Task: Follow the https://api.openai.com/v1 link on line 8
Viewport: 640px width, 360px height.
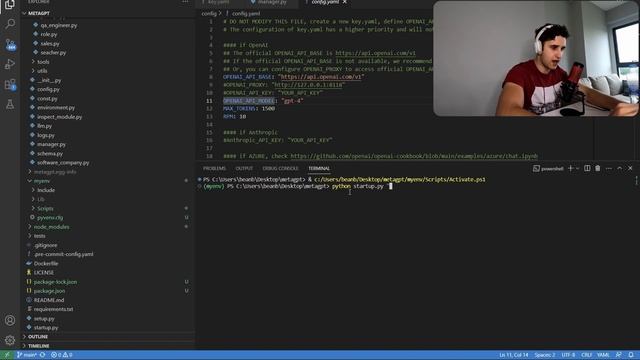Action: click(x=321, y=77)
